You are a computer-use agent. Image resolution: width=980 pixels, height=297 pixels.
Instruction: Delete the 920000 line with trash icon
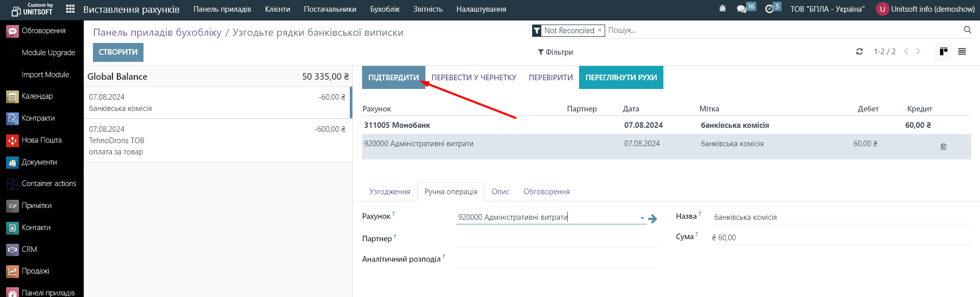point(943,147)
